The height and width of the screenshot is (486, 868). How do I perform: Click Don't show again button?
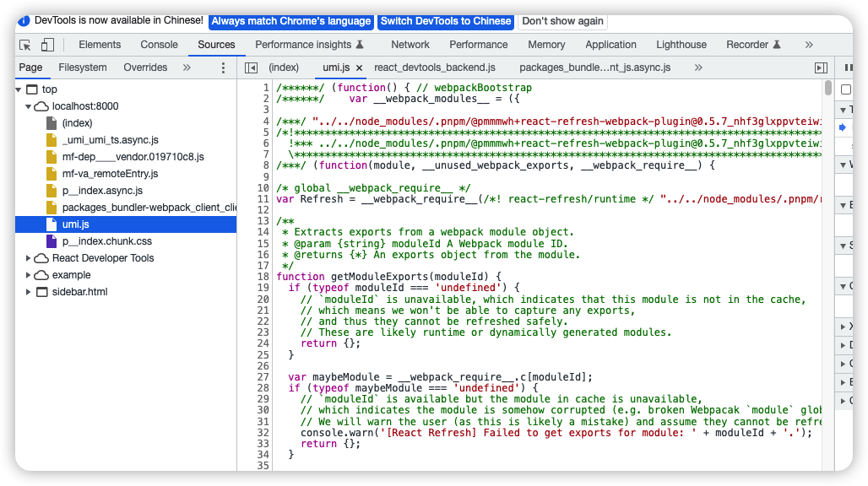[562, 21]
